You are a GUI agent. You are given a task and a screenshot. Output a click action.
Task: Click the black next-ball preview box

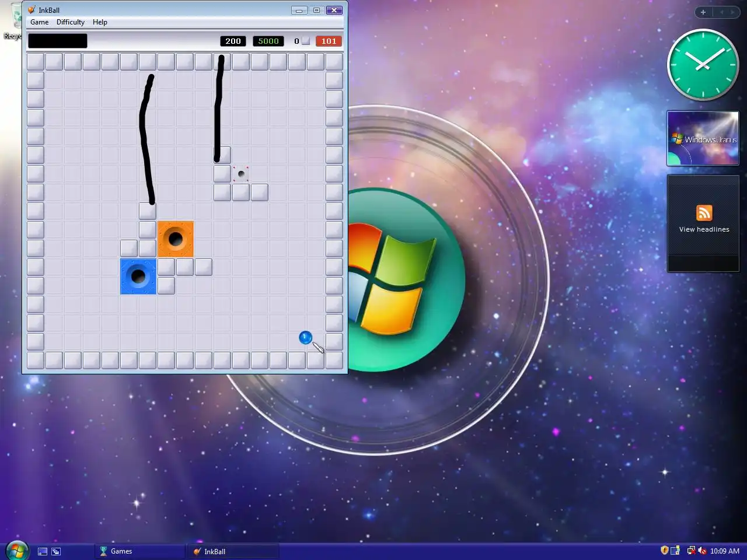pyautogui.click(x=58, y=41)
